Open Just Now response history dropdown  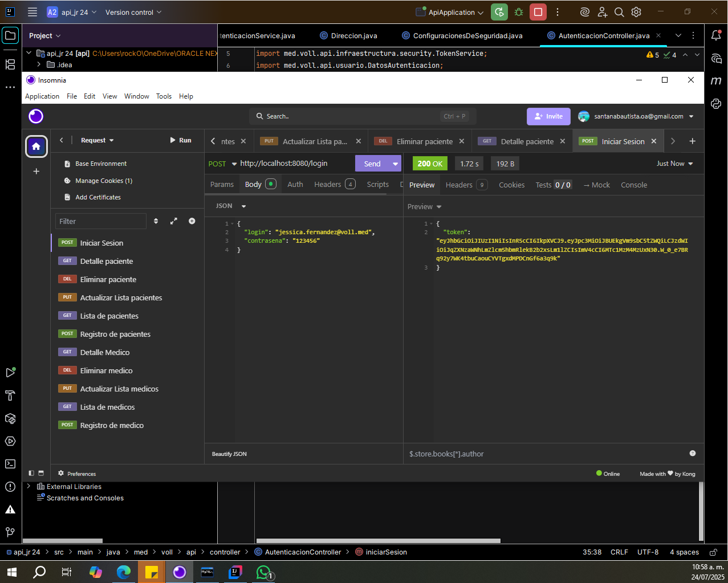click(x=674, y=164)
